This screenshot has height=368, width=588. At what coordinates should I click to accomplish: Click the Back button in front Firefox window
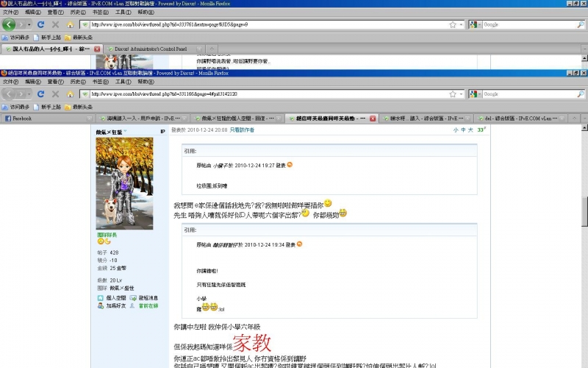(10, 94)
